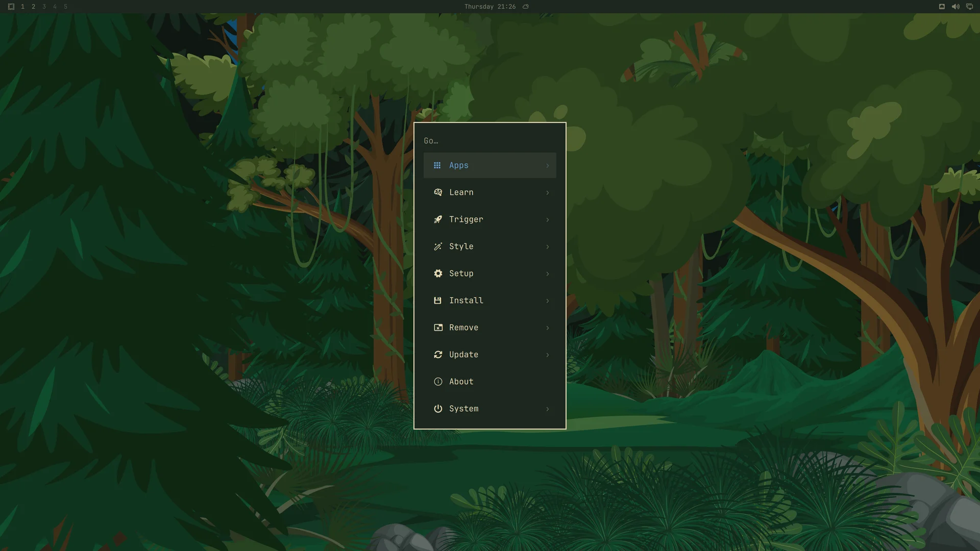The width and height of the screenshot is (980, 551).
Task: Click the Remove box icon
Action: (x=438, y=328)
